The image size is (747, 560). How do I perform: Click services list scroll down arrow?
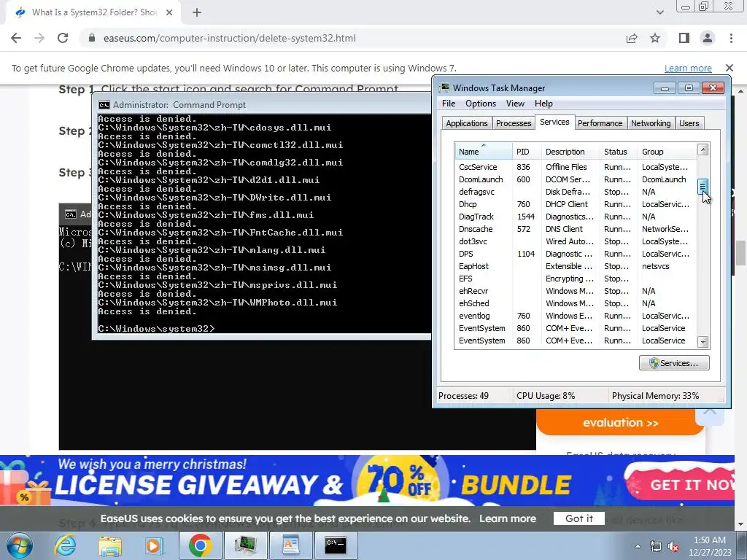click(x=703, y=342)
